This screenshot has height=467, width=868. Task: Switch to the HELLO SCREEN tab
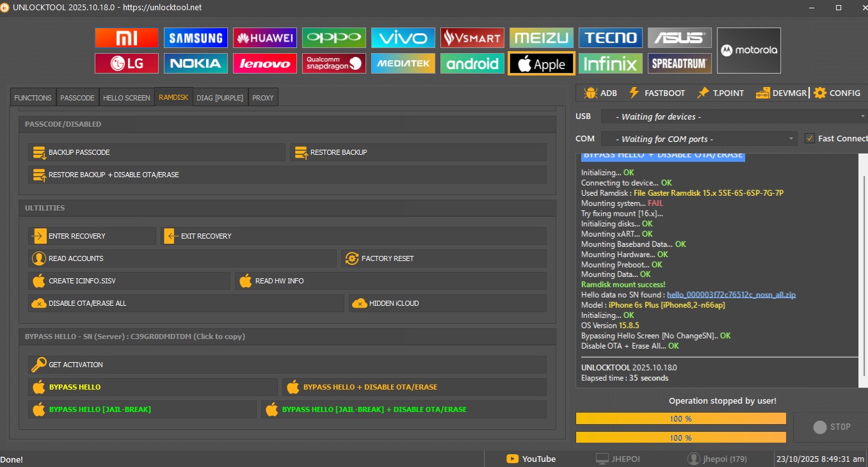pyautogui.click(x=127, y=98)
